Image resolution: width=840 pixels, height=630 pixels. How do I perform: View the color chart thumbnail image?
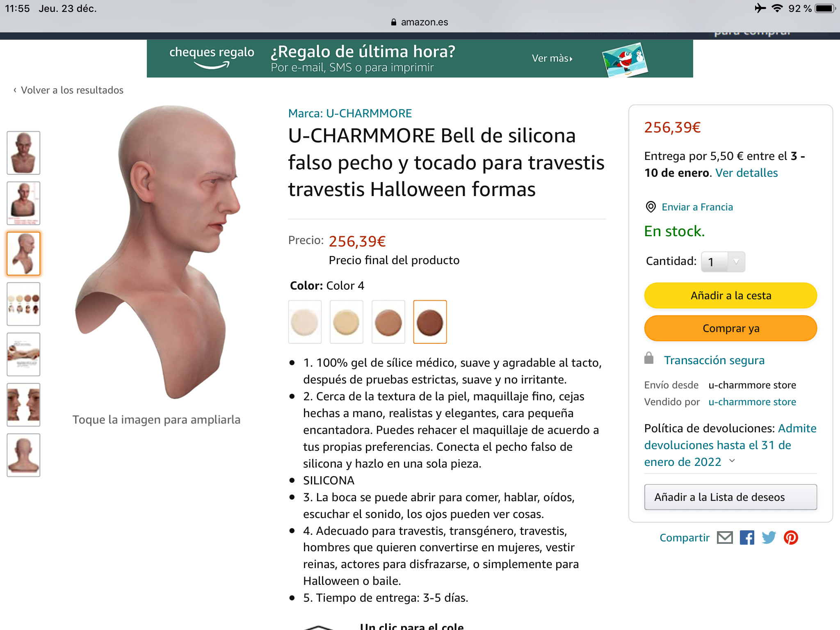(23, 304)
